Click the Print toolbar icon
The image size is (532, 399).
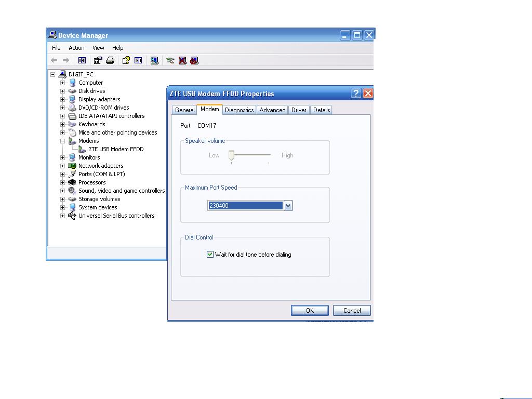point(110,60)
